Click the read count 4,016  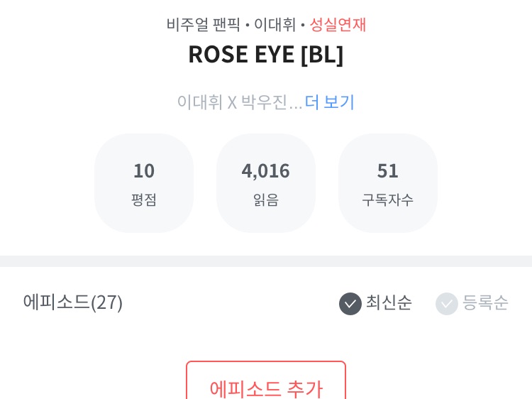click(x=266, y=170)
